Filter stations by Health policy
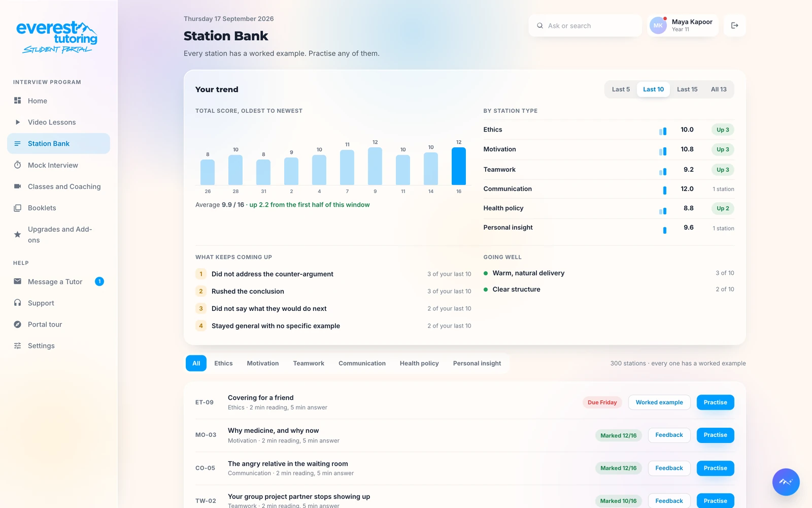 419,363
